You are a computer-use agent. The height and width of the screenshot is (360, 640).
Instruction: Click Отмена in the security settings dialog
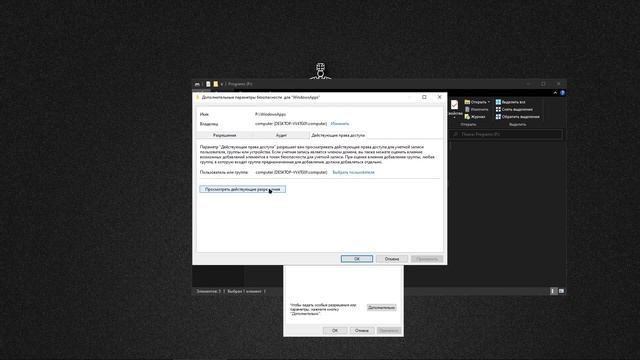tap(392, 259)
